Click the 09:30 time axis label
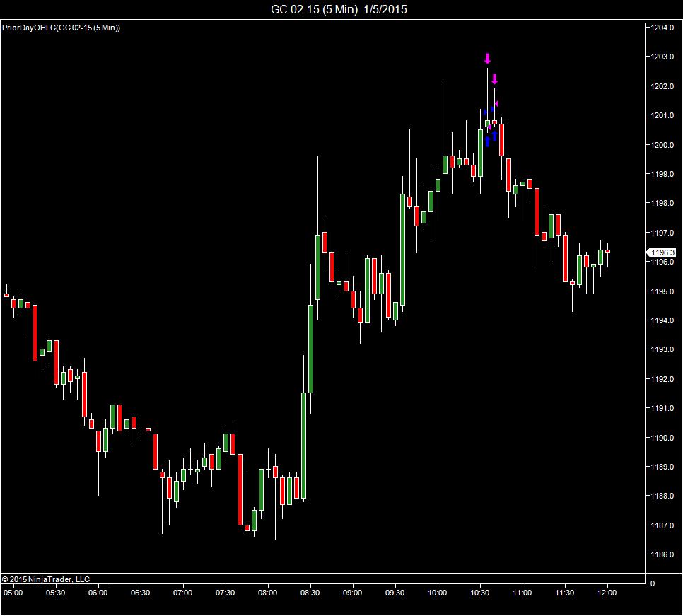This screenshot has width=683, height=616. [x=395, y=593]
